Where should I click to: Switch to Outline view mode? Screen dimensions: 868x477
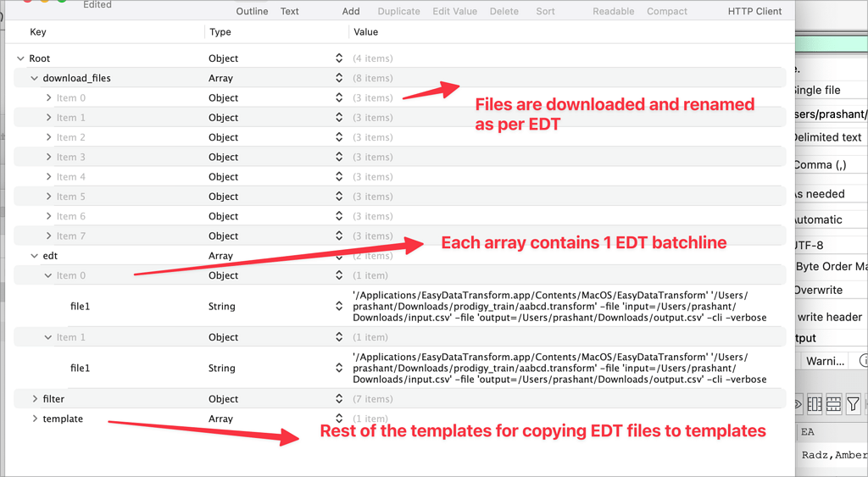(x=252, y=11)
